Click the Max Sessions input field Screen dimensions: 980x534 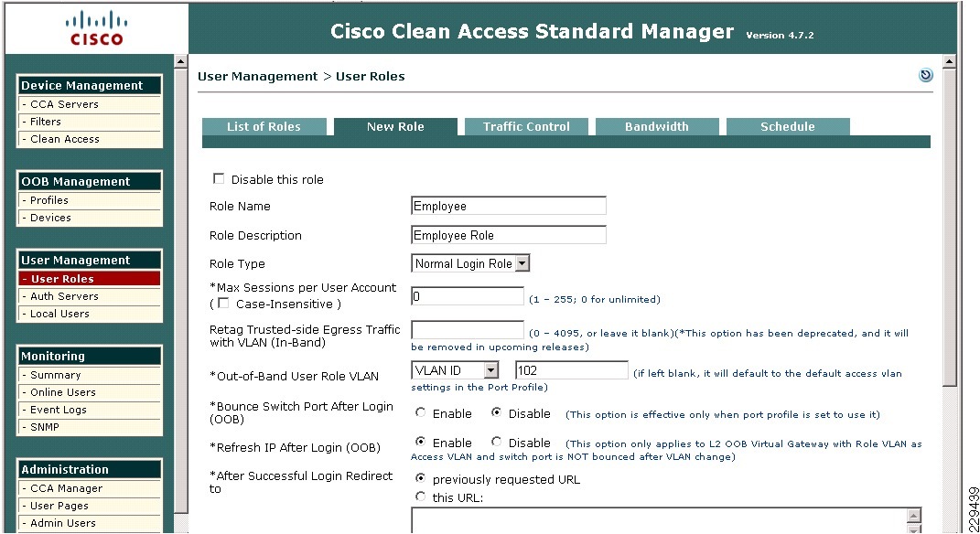(468, 297)
